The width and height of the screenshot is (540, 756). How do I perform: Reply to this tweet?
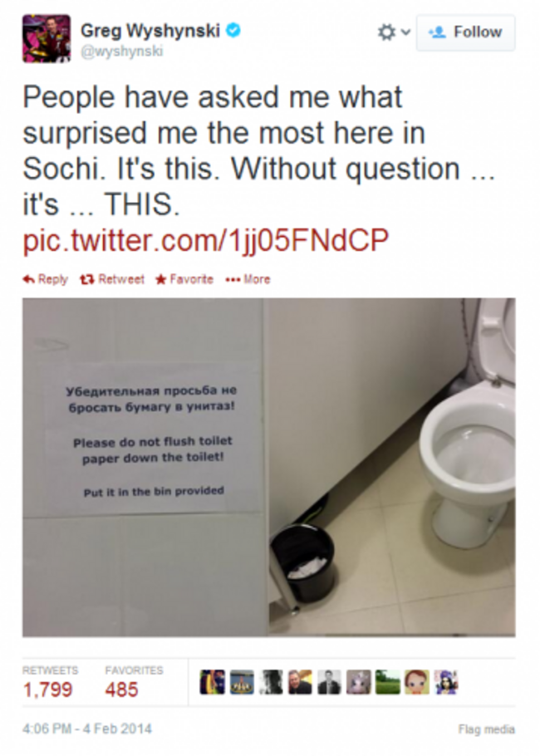pyautogui.click(x=46, y=279)
